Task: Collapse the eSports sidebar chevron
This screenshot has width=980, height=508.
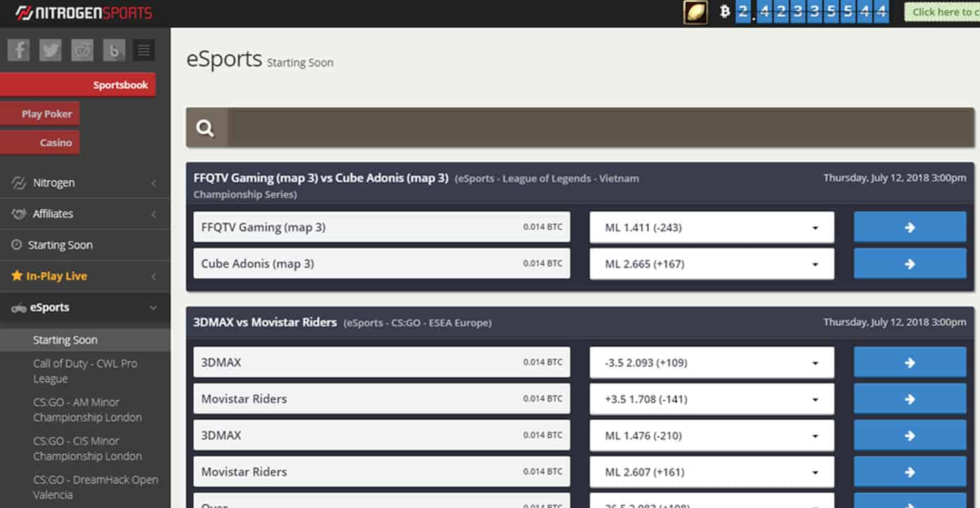Action: tap(153, 308)
